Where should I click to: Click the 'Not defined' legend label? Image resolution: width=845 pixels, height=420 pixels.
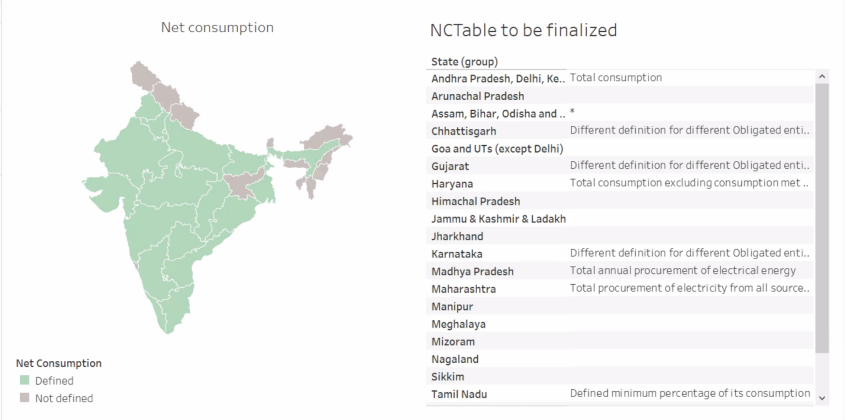[64, 398]
